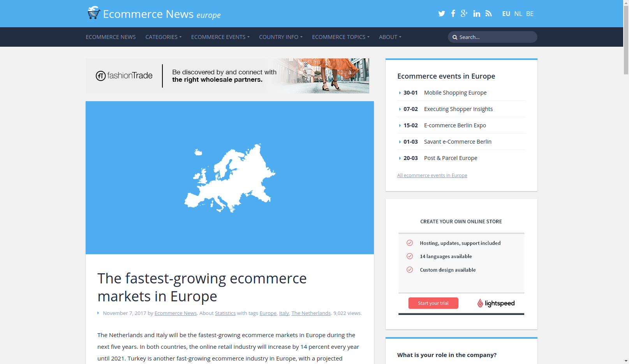Image resolution: width=629 pixels, height=364 pixels.
Task: Open the Executing Shopper Insights event
Action: (x=458, y=109)
